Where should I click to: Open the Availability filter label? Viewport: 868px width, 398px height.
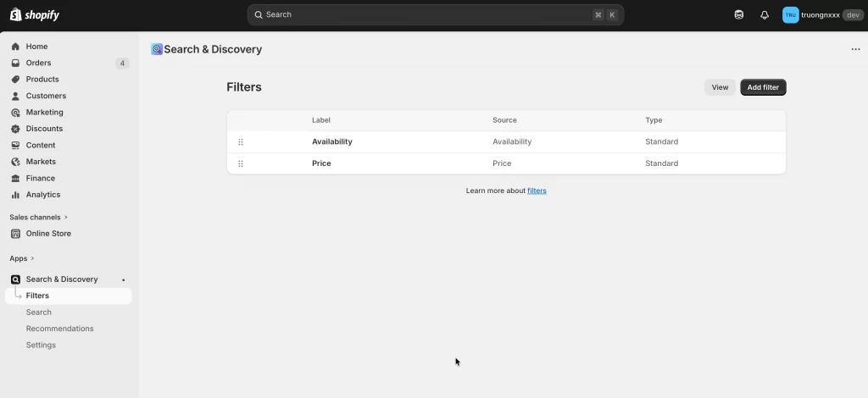coord(332,142)
